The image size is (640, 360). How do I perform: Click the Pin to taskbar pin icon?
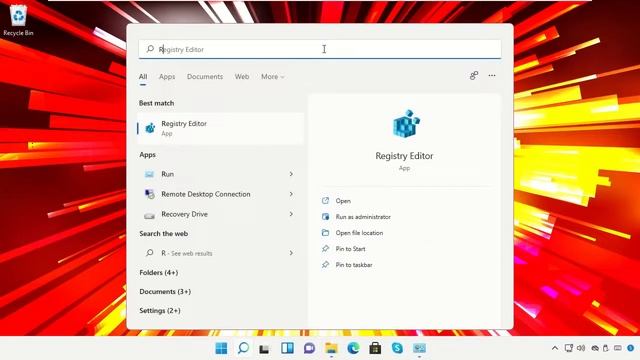[x=325, y=264]
